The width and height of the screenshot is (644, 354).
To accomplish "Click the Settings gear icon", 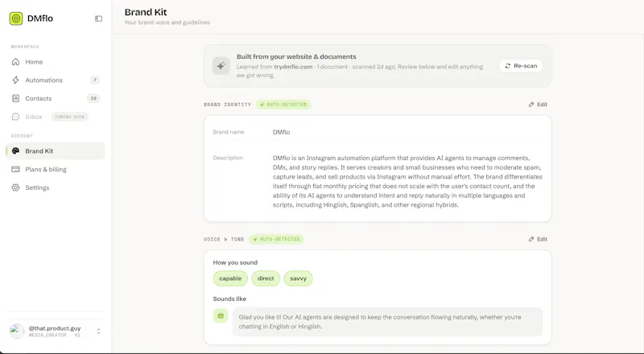I will click(15, 187).
